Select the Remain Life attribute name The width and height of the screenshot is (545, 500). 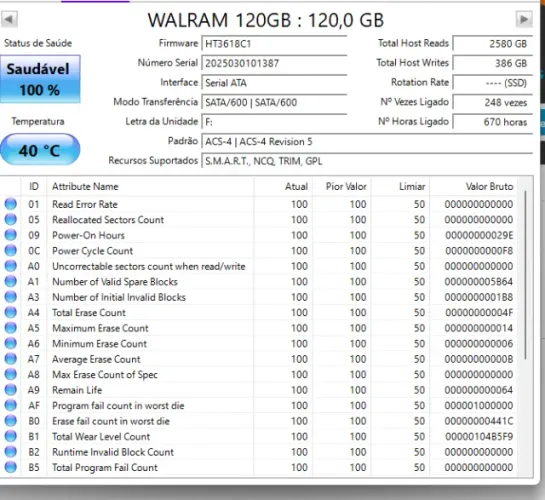(77, 390)
